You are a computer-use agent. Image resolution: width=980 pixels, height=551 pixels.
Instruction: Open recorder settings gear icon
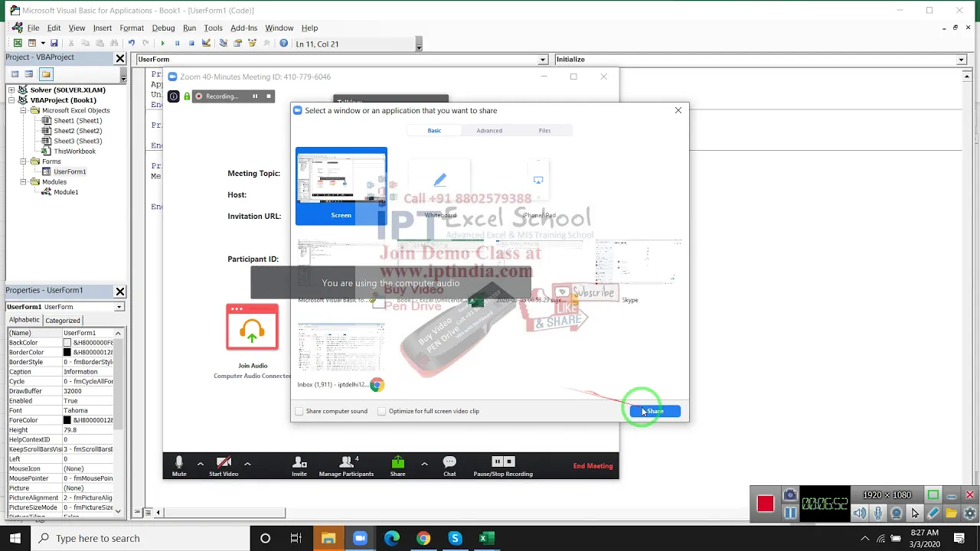coord(970,514)
